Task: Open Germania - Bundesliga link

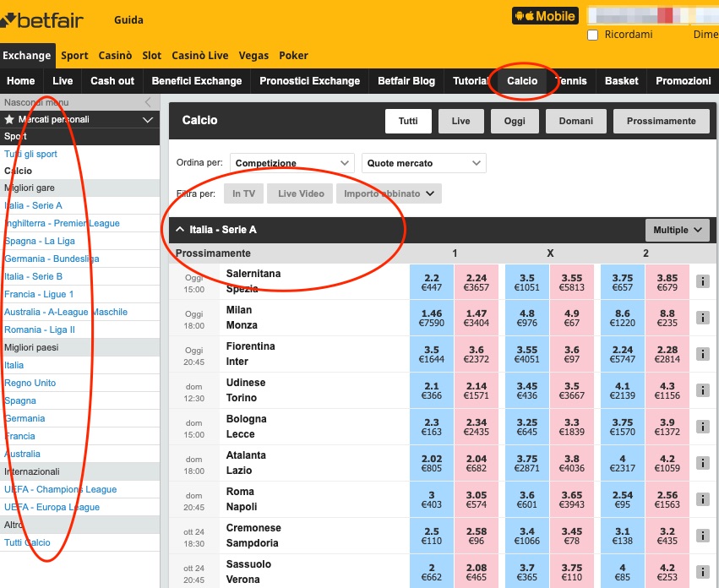Action: [x=52, y=259]
